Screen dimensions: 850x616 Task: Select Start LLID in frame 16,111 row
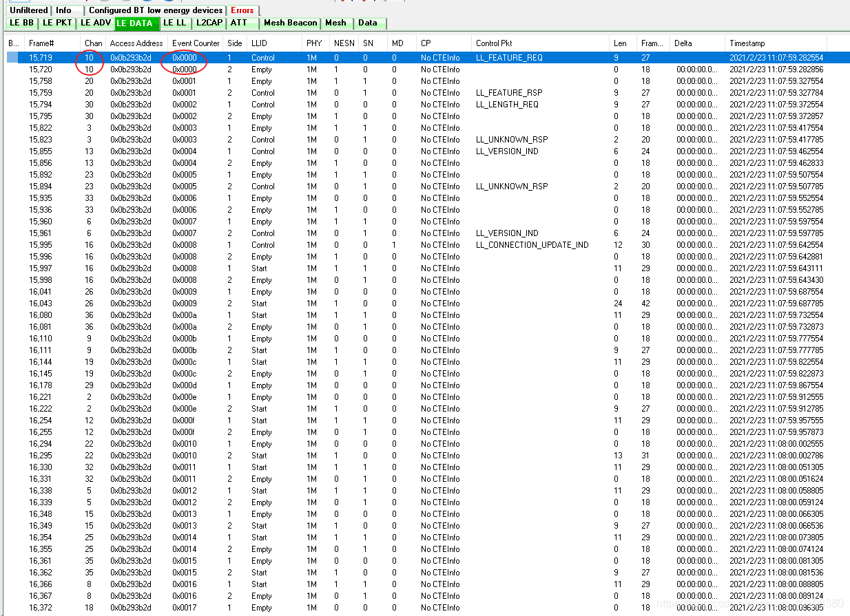[260, 350]
